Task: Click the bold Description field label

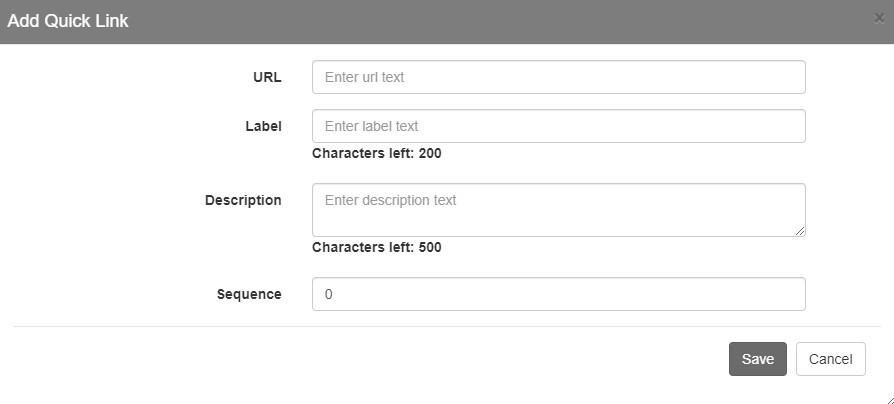Action: coord(243,201)
